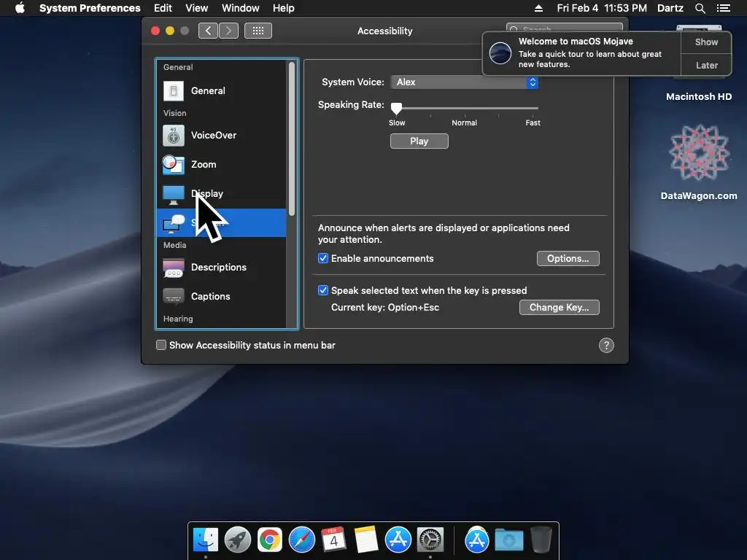
Task: Open Safari from the Dock
Action: pyautogui.click(x=302, y=540)
